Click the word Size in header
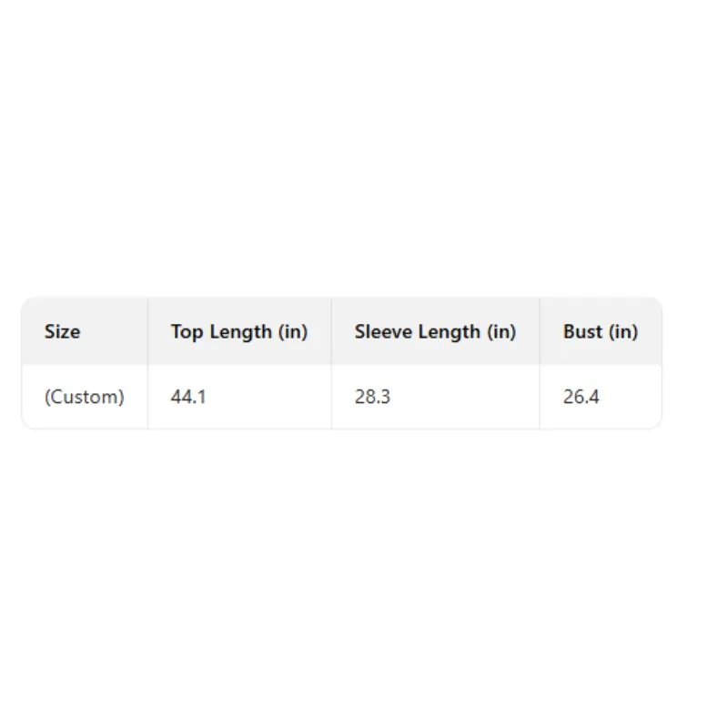 (x=62, y=331)
